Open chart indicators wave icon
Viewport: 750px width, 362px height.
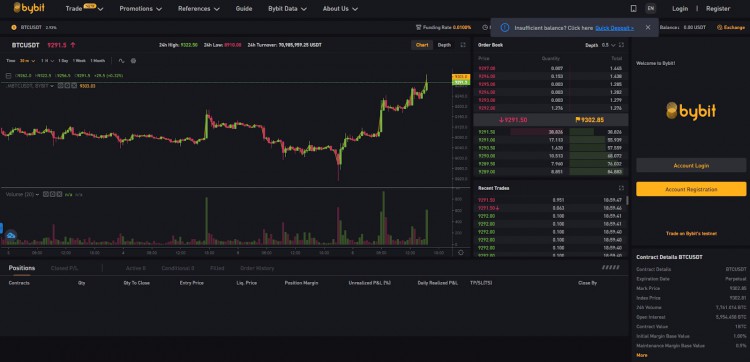[121, 61]
